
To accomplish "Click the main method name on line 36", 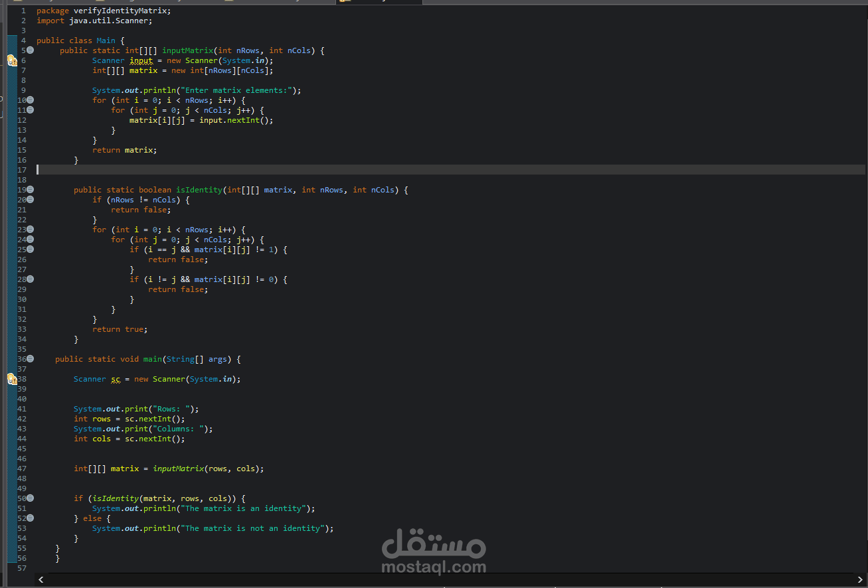I will [x=153, y=359].
